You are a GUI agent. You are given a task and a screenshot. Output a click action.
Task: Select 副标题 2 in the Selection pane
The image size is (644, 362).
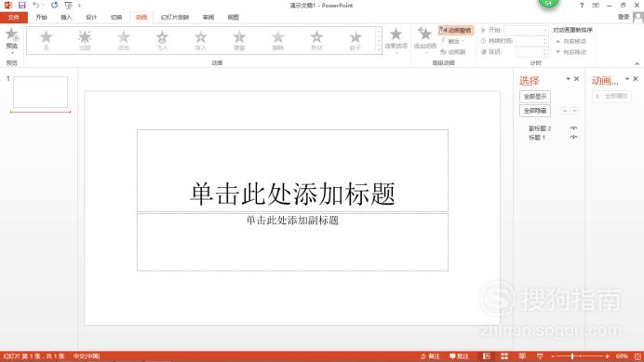[540, 128]
